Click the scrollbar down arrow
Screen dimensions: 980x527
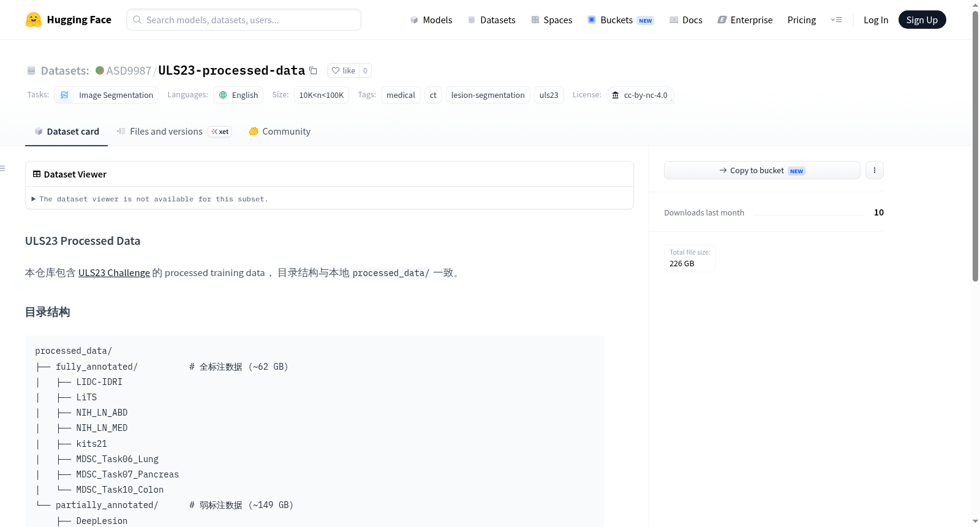tap(975, 521)
